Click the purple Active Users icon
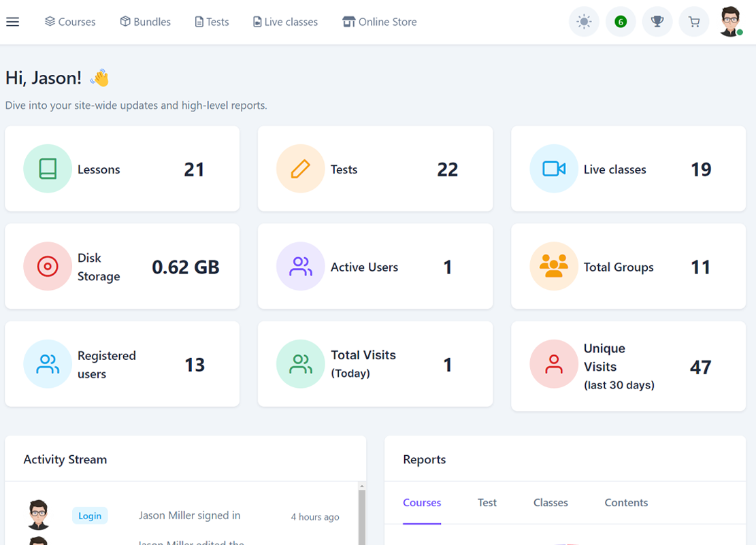 pos(300,267)
